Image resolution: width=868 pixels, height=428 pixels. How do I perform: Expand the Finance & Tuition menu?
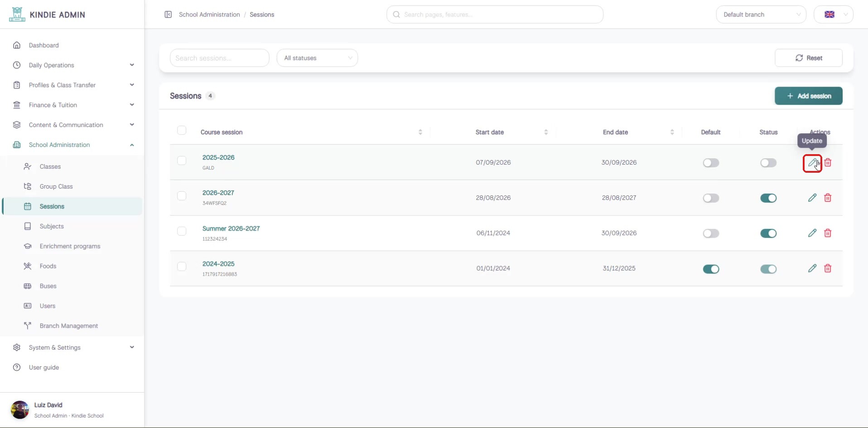click(x=72, y=105)
